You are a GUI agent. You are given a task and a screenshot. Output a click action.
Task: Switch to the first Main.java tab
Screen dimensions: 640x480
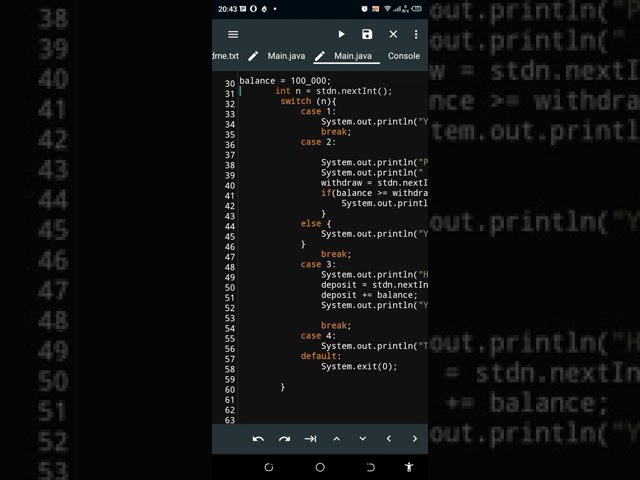pyautogui.click(x=286, y=56)
